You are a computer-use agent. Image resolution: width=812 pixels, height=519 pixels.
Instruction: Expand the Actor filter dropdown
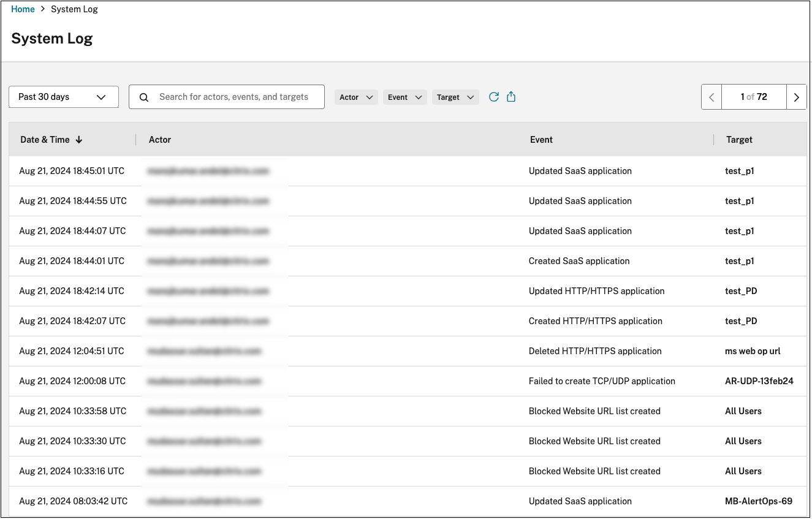coord(356,97)
